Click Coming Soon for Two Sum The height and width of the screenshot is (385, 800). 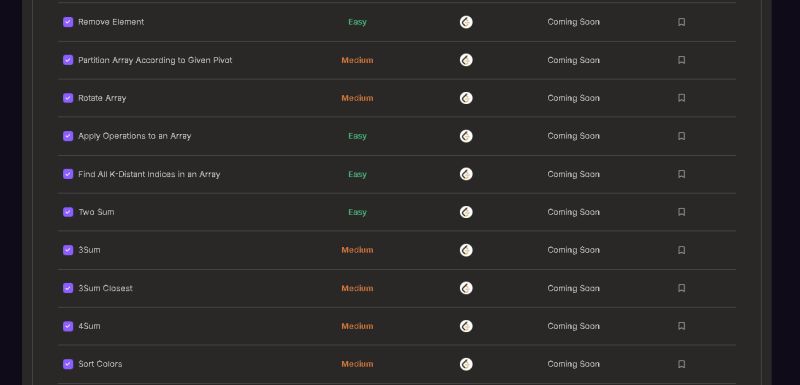pos(573,212)
